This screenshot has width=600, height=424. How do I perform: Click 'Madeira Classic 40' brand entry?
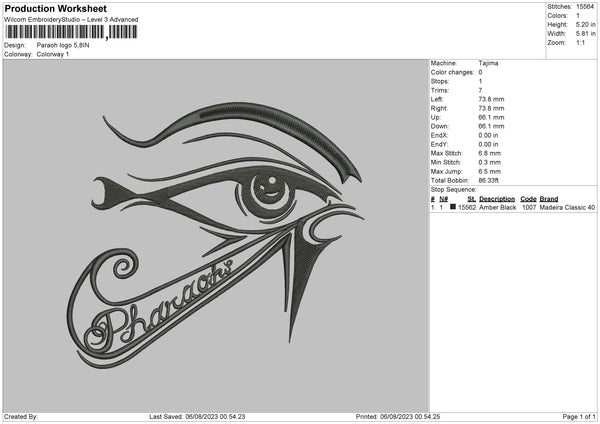tap(567, 207)
